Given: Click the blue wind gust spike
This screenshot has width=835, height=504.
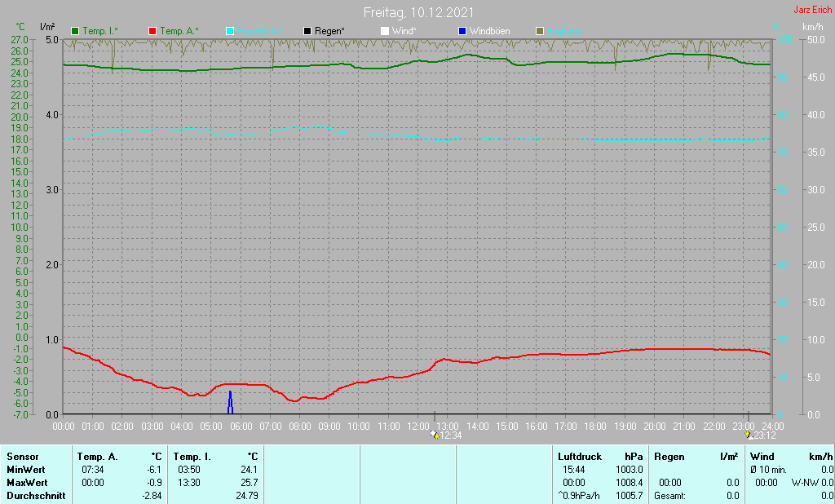Looking at the screenshot, I should tap(230, 402).
